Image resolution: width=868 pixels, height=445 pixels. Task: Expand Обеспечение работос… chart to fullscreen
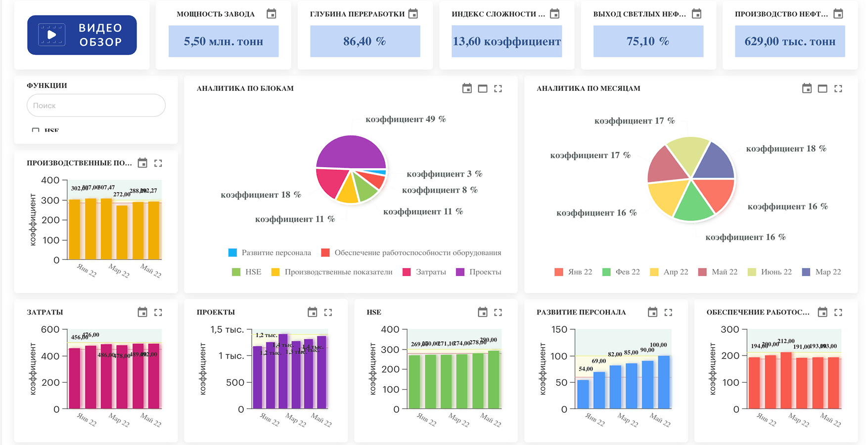(x=838, y=312)
